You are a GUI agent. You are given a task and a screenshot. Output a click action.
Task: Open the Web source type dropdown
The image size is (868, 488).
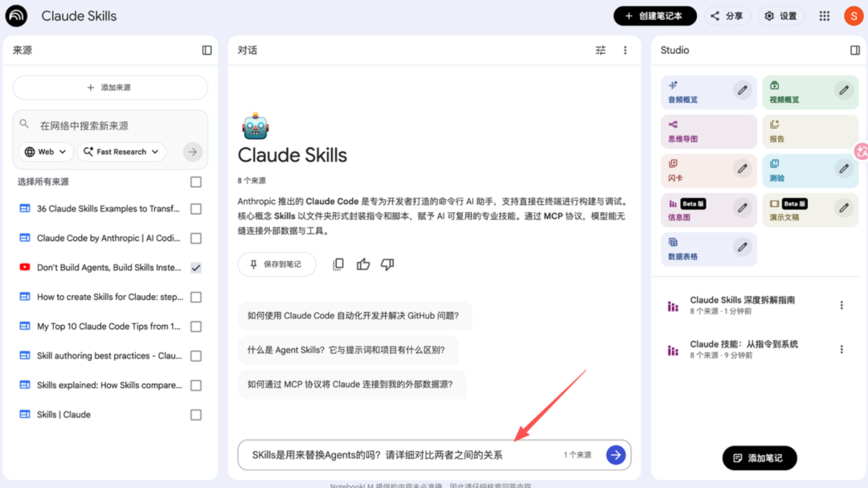point(46,152)
